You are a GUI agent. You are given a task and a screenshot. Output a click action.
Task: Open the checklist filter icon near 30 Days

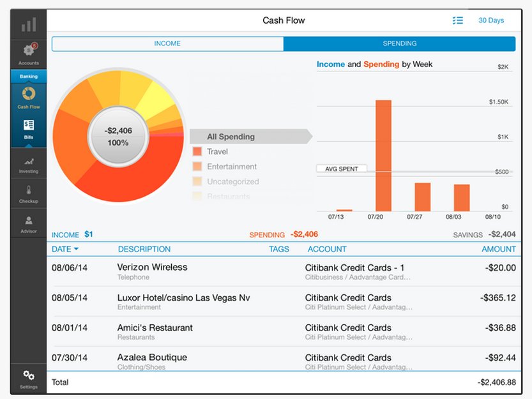point(457,20)
